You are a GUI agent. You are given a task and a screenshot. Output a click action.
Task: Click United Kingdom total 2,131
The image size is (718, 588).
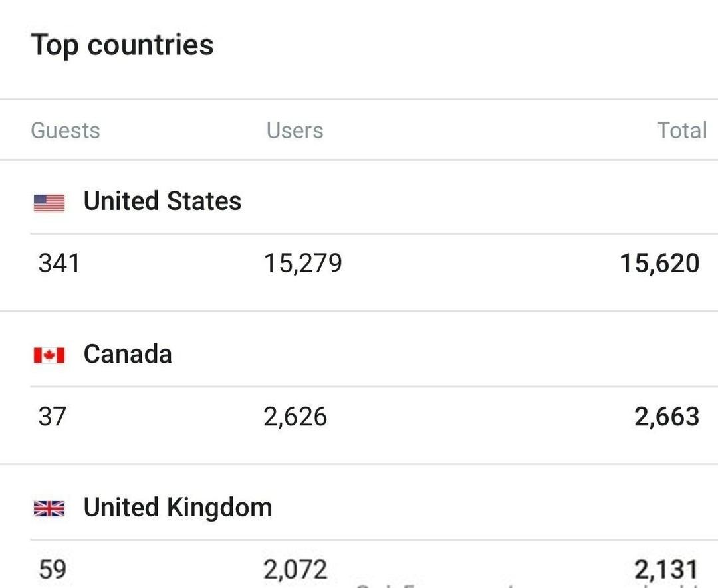[666, 569]
